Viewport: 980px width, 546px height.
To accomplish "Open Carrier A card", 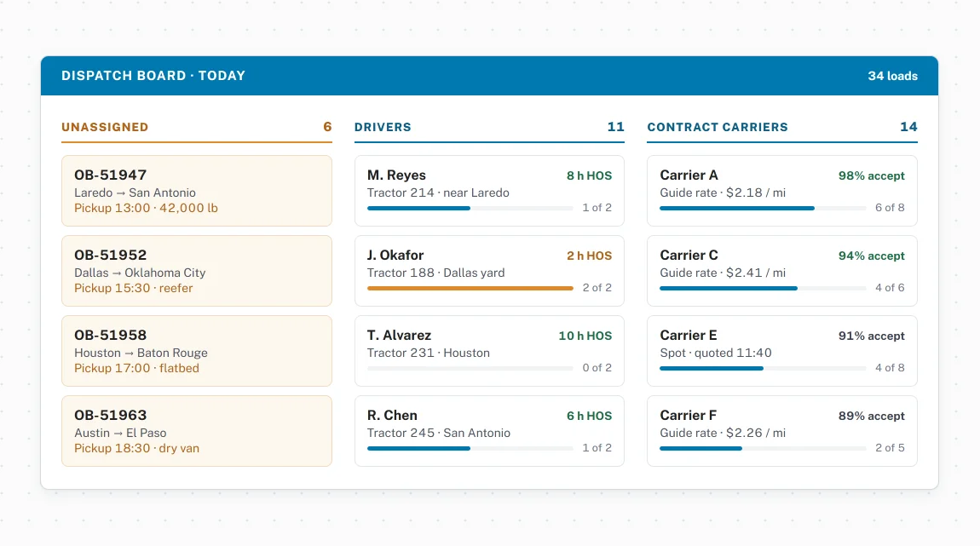I will pyautogui.click(x=782, y=191).
